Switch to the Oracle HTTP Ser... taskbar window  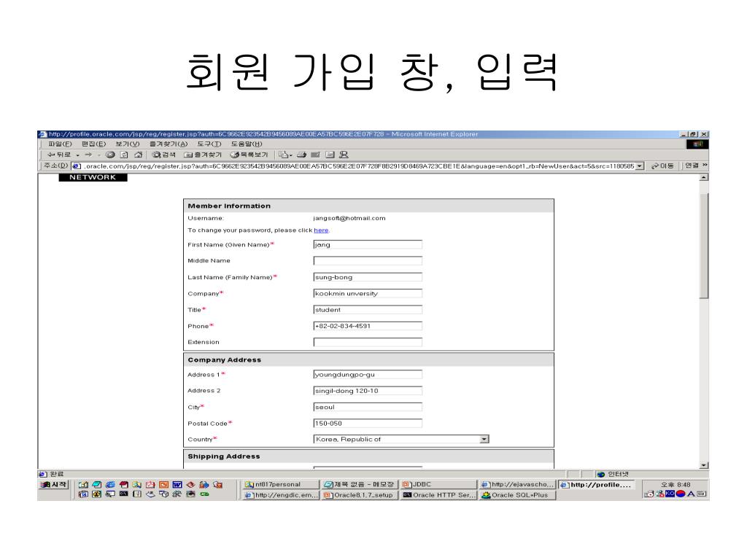click(438, 495)
